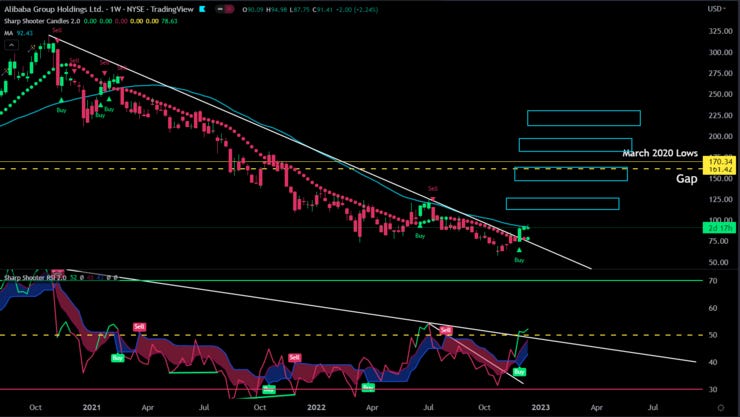This screenshot has height=417, width=740.
Task: Click the 300.00 price axis label
Action: pyautogui.click(x=721, y=52)
